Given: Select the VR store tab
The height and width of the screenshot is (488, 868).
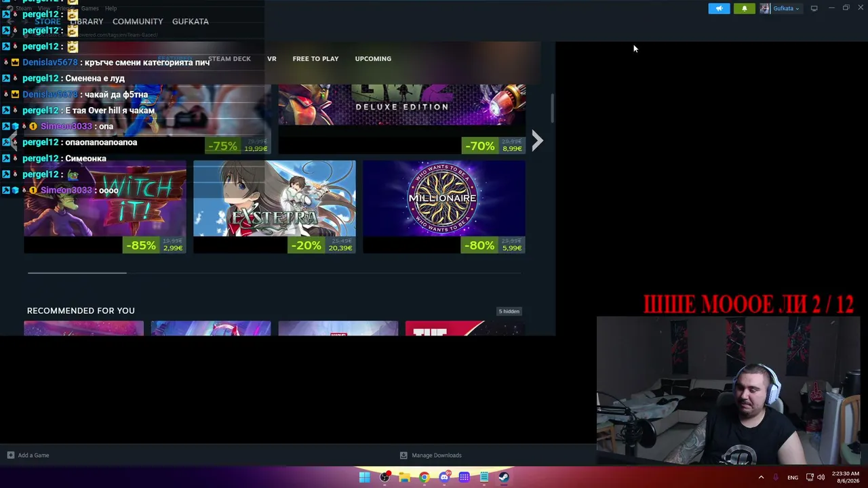Looking at the screenshot, I should pos(271,59).
